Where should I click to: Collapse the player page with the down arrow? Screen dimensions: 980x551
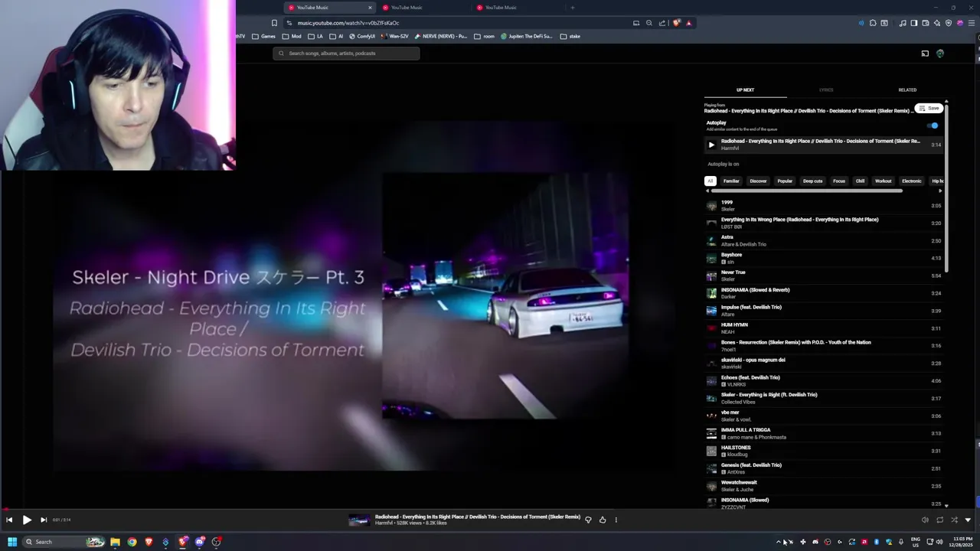tap(968, 520)
